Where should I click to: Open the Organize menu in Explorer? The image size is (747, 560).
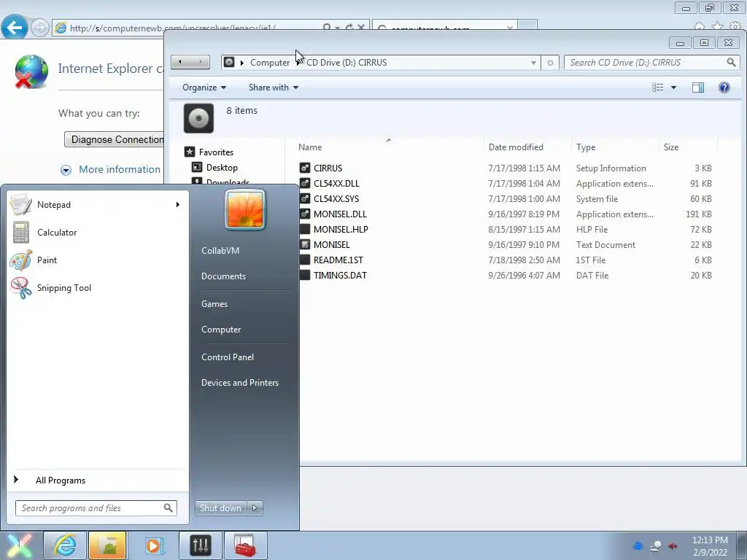click(204, 87)
